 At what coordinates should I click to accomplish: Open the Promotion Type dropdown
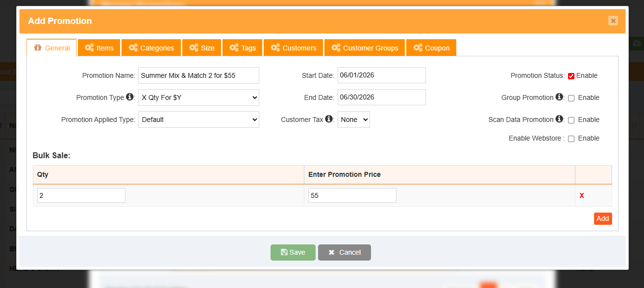198,97
